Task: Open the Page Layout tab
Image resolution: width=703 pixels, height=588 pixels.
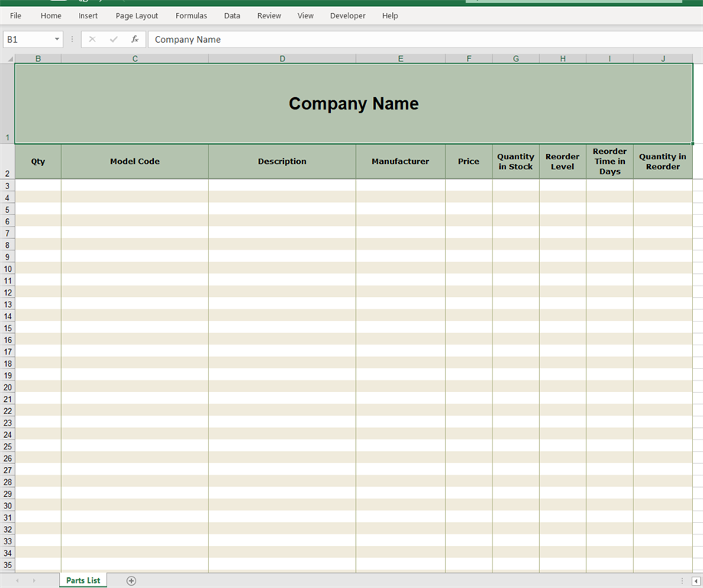Action: click(x=137, y=15)
